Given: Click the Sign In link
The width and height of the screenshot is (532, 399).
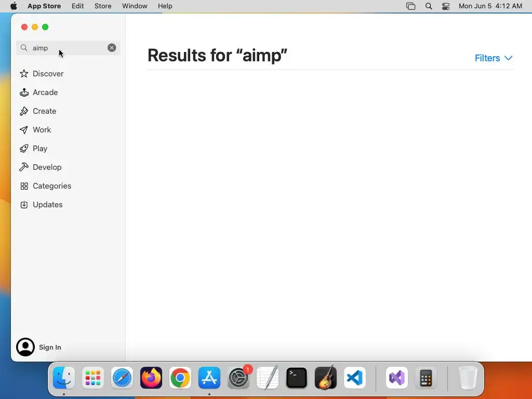Looking at the screenshot, I should pos(50,347).
